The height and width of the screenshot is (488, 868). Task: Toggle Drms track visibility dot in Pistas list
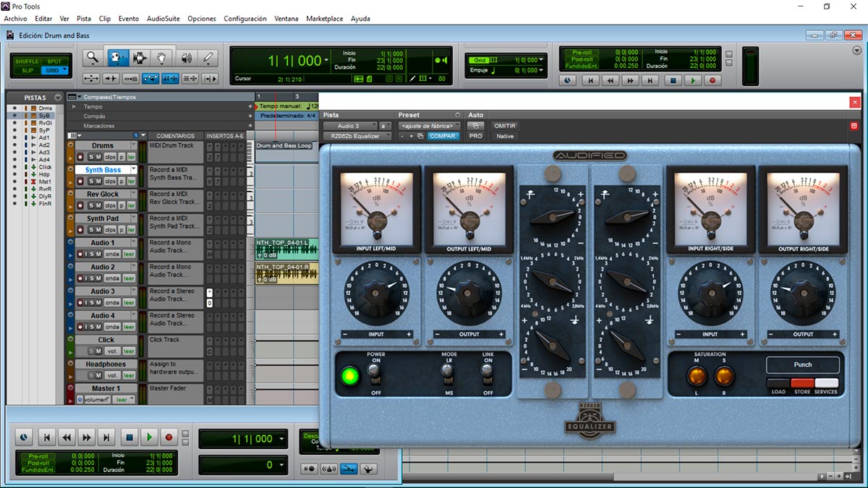point(13,108)
